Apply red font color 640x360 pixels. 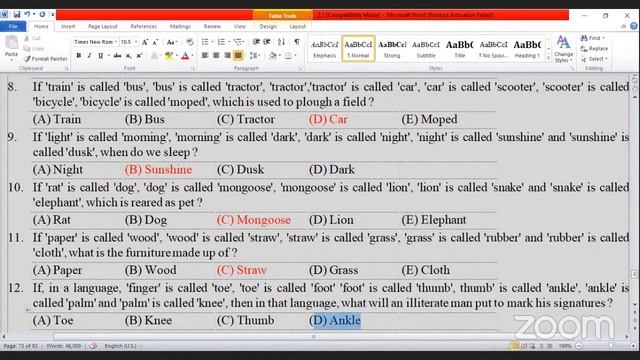pyautogui.click(x=185, y=56)
